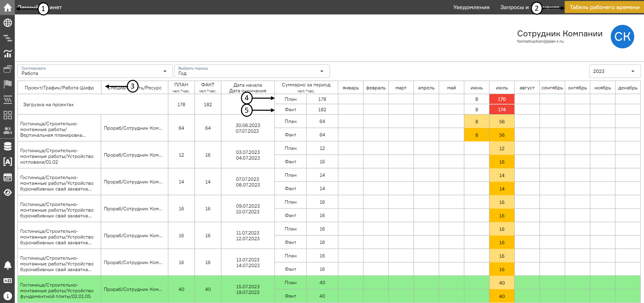Click the July 40 fact cell
Image resolution: width=644 pixels, height=303 pixels.
coord(502,296)
